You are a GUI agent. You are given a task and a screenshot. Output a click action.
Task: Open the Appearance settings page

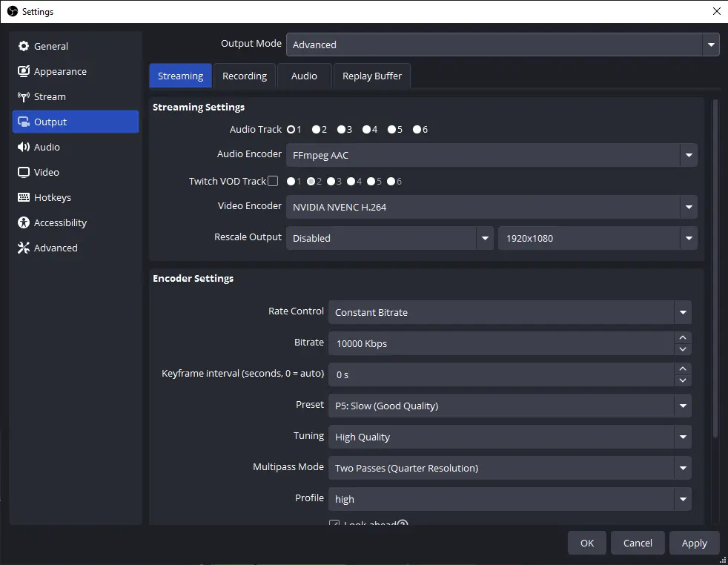pos(76,71)
